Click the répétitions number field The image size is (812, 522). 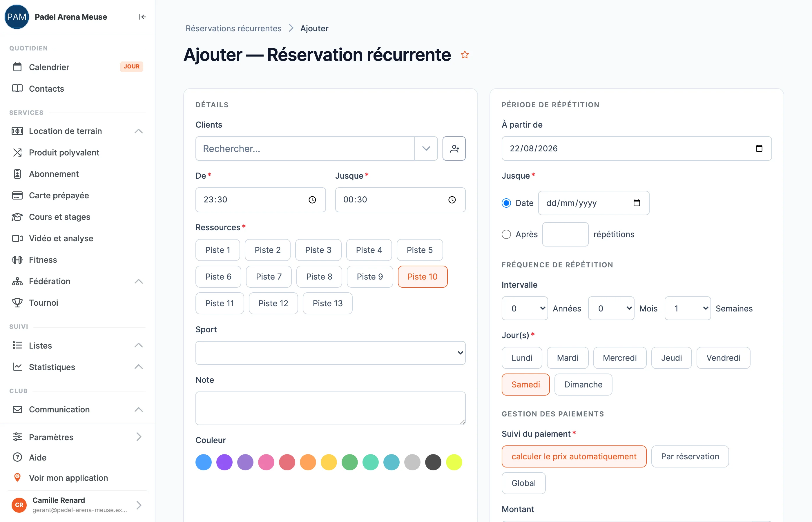point(565,234)
